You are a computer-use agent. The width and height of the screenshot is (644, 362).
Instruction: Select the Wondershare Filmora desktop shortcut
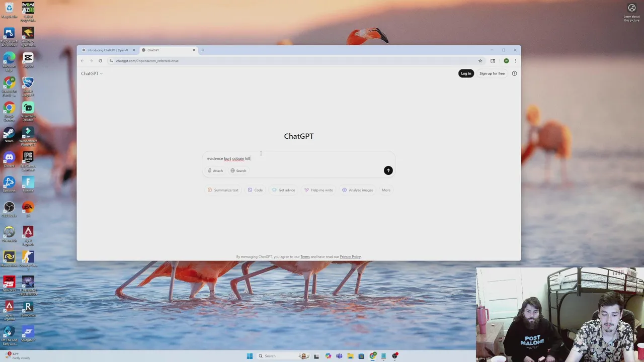[x=28, y=136]
